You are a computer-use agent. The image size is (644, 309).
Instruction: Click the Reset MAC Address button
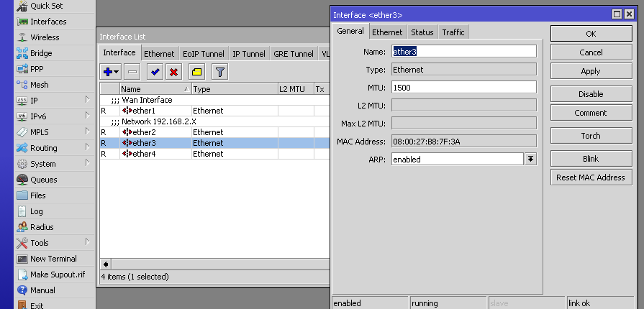[591, 177]
